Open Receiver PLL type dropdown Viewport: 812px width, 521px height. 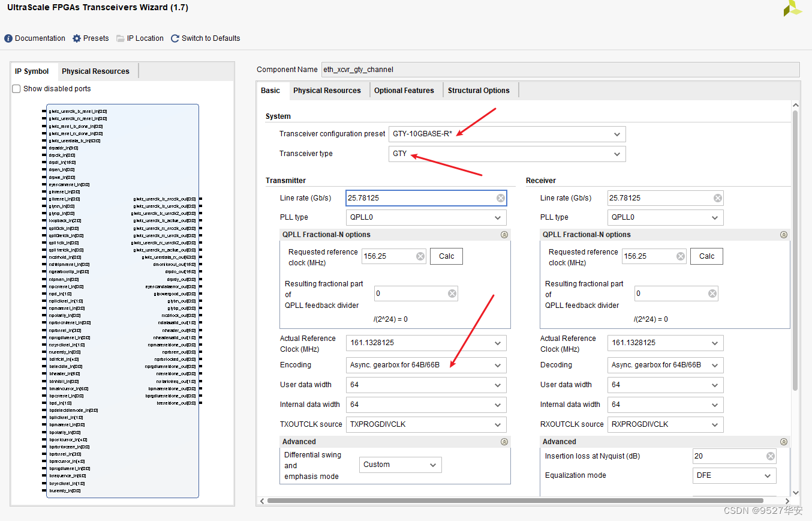(666, 217)
